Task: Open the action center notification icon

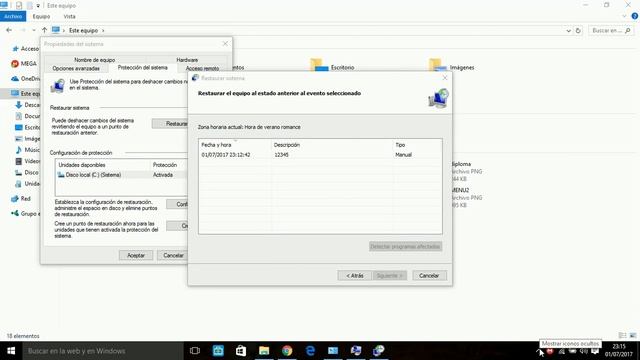Action: click(x=595, y=351)
